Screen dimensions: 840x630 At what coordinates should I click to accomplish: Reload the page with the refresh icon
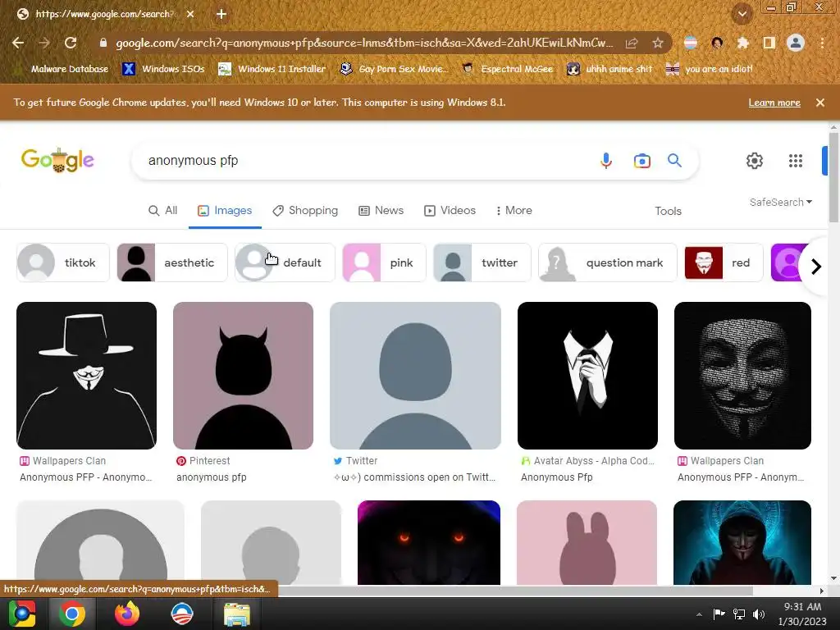click(x=71, y=43)
